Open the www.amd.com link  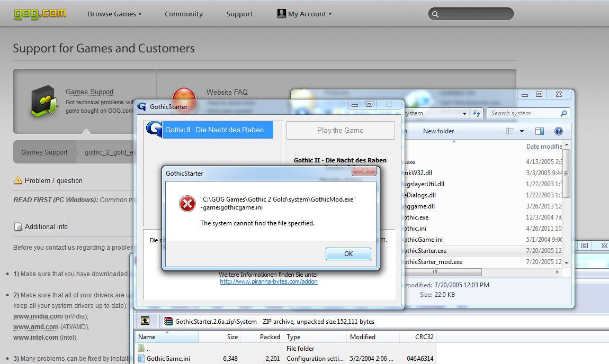pyautogui.click(x=35, y=327)
